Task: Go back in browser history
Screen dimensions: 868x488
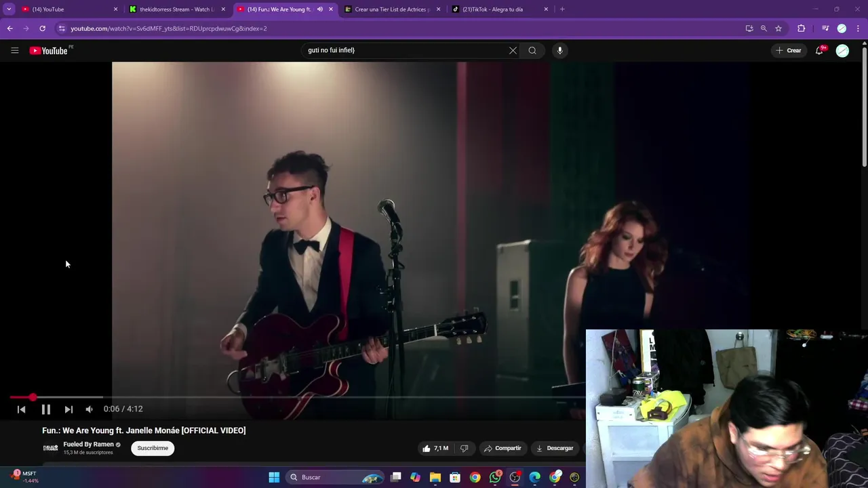Action: click(x=10, y=28)
